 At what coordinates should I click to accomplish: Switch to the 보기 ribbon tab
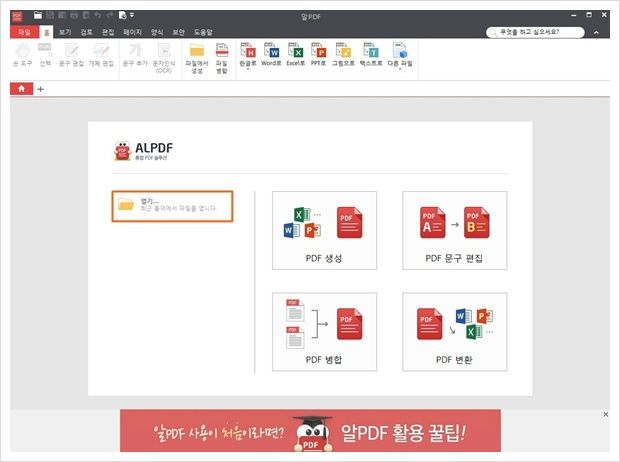(x=65, y=32)
